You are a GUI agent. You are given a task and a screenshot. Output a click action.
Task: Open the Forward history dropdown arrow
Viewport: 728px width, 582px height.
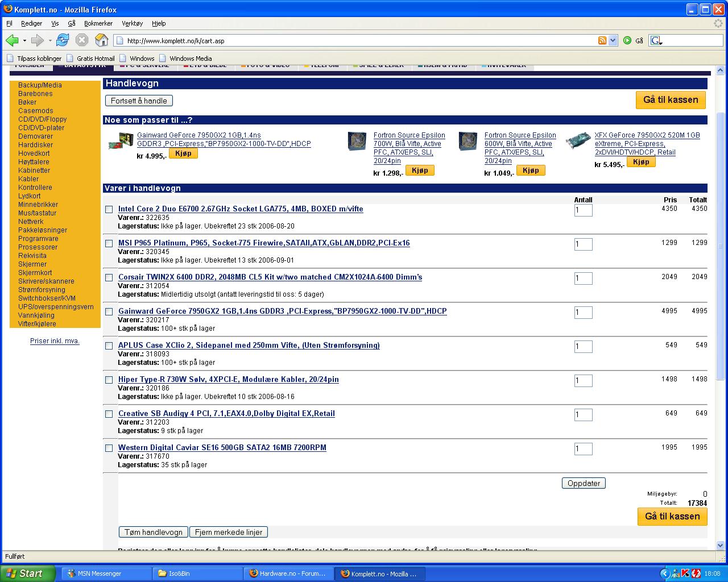click(50, 41)
